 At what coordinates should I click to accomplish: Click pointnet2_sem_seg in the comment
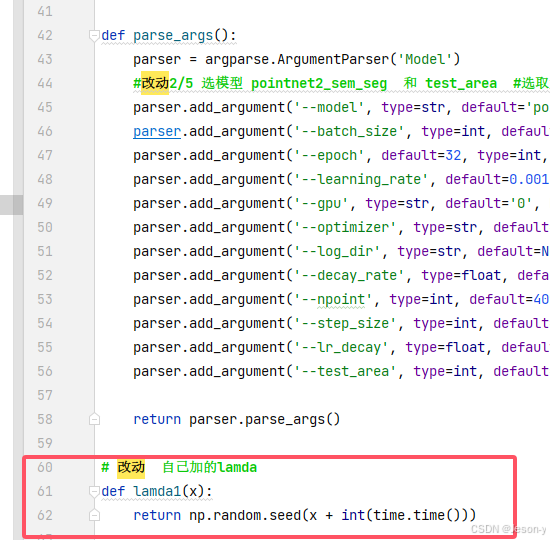point(319,84)
